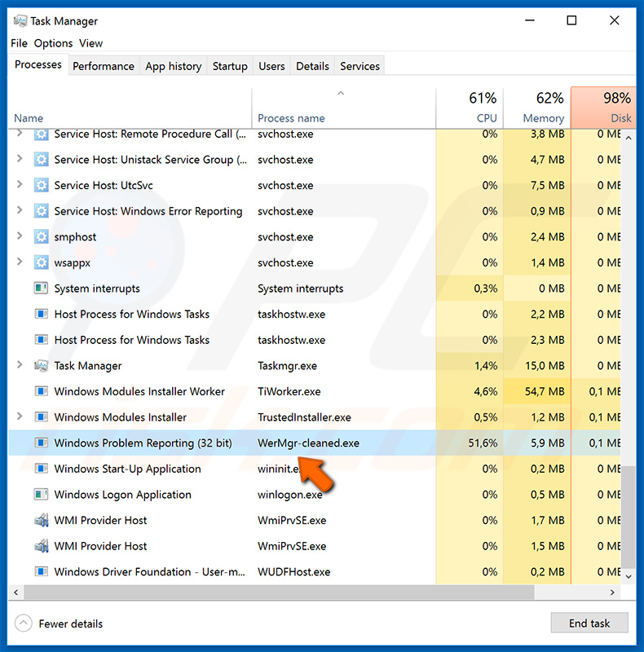Click the wsappx gear icon
This screenshot has width=644, height=652.
click(x=41, y=262)
